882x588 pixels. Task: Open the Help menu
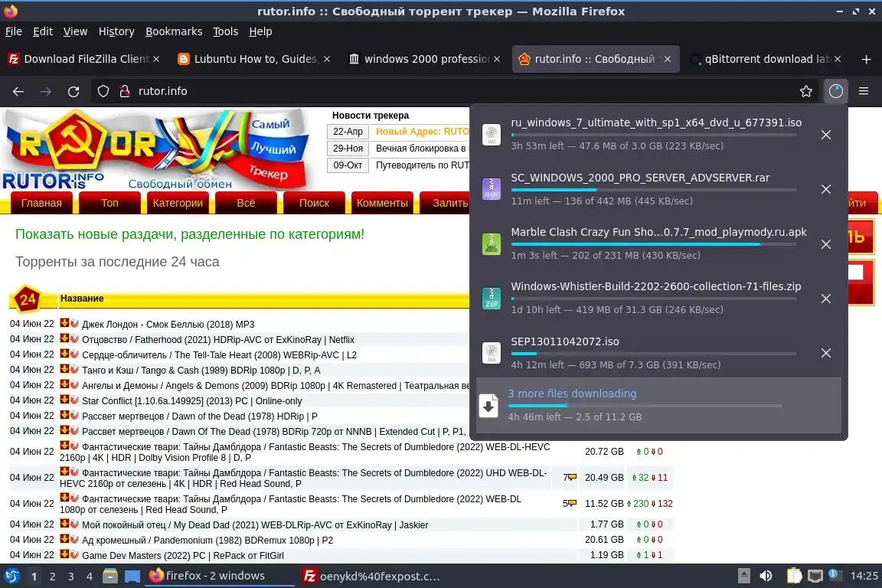260,31
